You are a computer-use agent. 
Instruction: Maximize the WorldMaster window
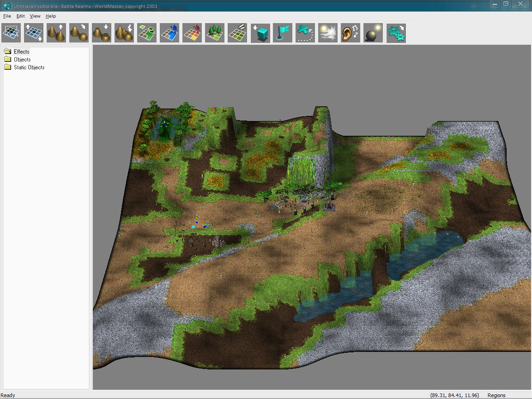point(506,4)
